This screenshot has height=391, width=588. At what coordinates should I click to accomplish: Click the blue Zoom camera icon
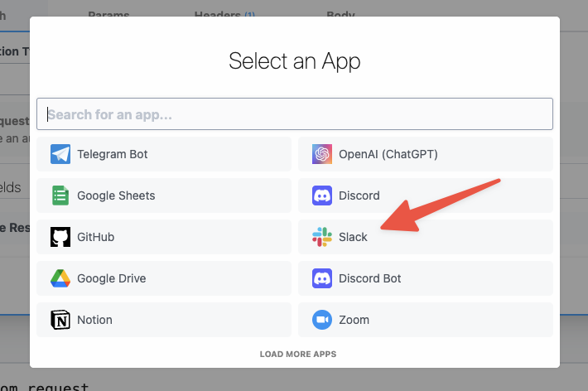pyautogui.click(x=322, y=320)
